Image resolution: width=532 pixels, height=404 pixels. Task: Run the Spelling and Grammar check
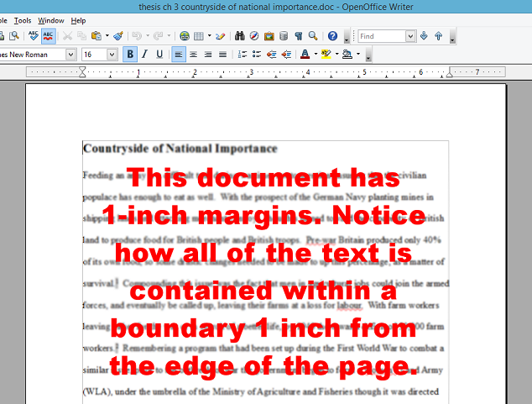coord(34,35)
